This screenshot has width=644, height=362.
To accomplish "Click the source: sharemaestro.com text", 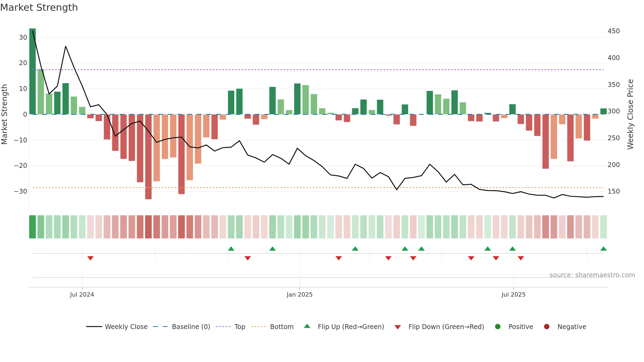I will tap(592, 275).
